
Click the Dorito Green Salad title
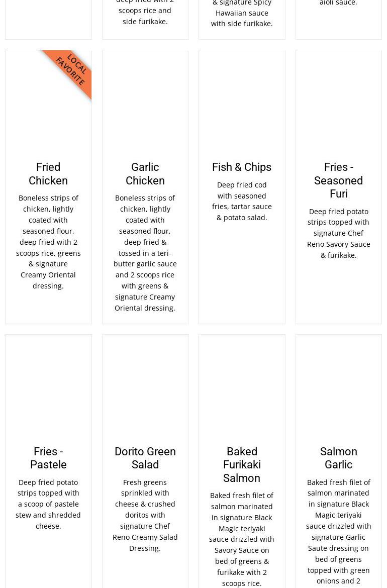point(145,458)
